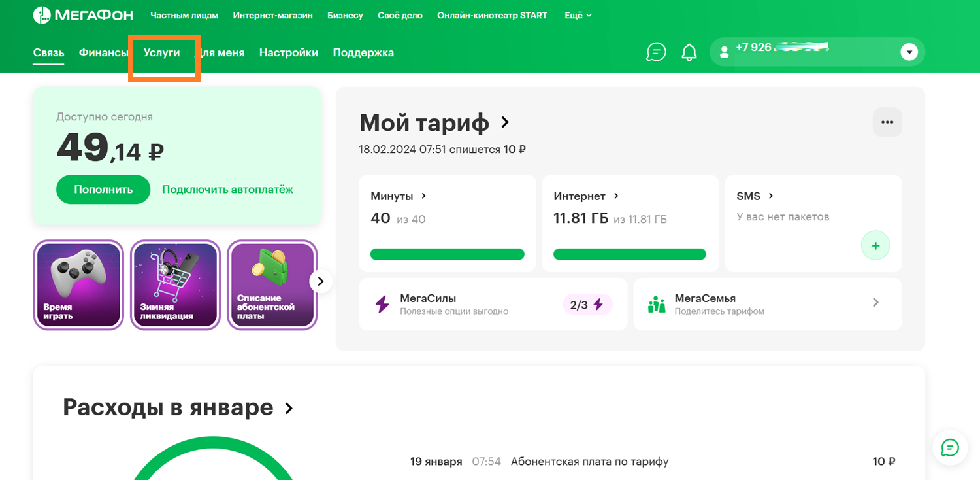Go to the Бизнесу section
Image resolution: width=980 pixels, height=480 pixels.
345,15
